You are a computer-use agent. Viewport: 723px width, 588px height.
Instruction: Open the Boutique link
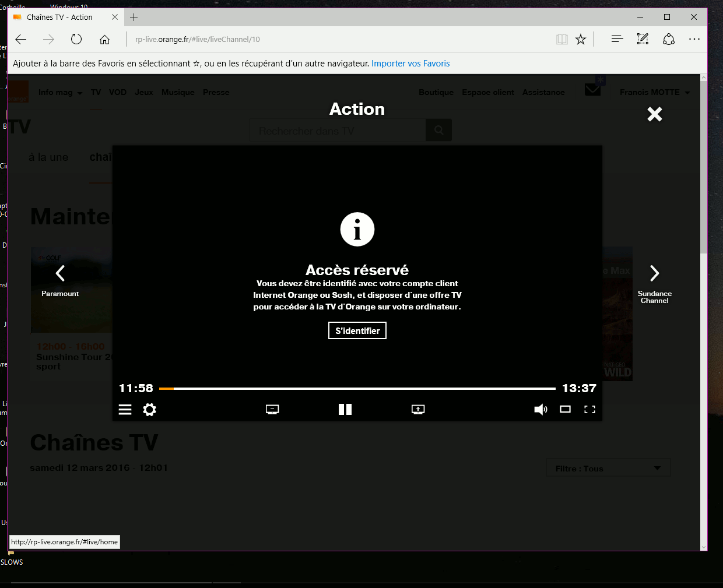tap(436, 92)
